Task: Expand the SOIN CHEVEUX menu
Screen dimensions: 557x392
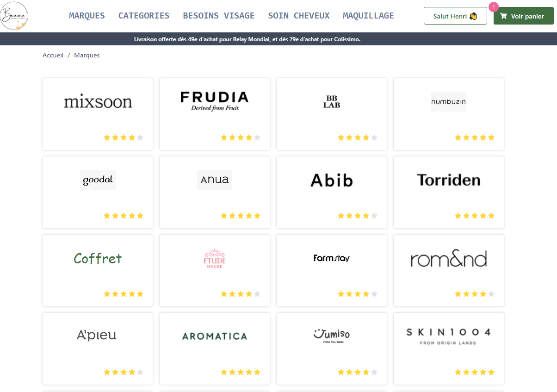Action: [299, 16]
